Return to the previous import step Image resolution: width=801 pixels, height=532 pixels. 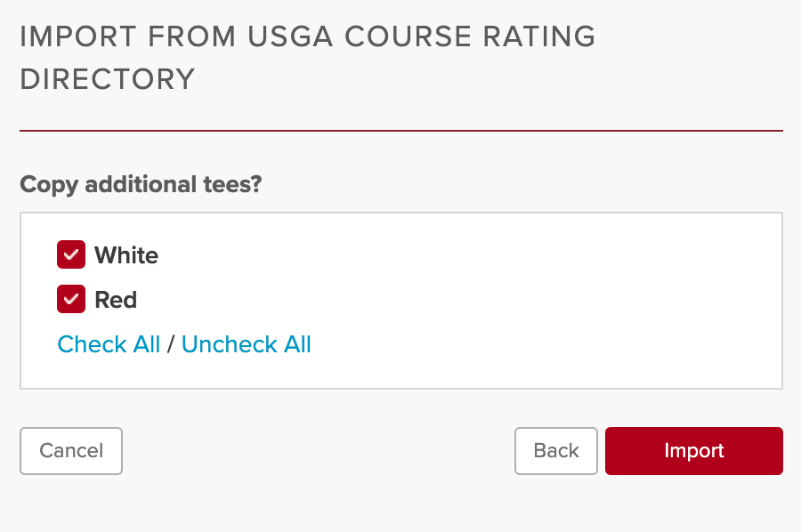click(x=555, y=451)
